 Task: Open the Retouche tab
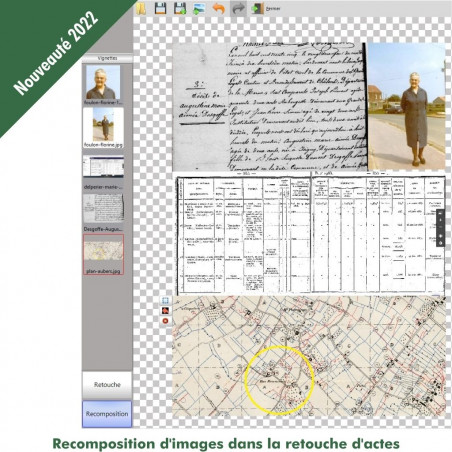pyautogui.click(x=107, y=385)
